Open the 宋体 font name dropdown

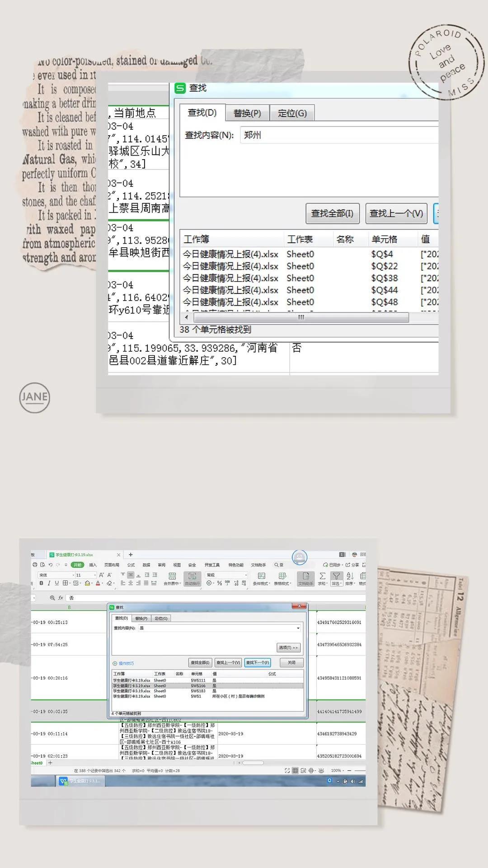click(73, 575)
